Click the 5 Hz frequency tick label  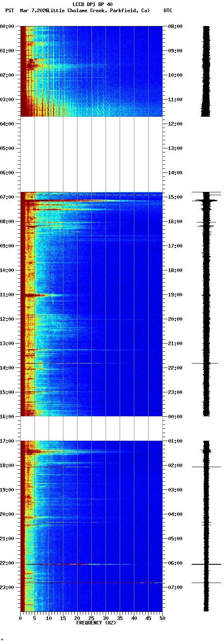point(34,618)
